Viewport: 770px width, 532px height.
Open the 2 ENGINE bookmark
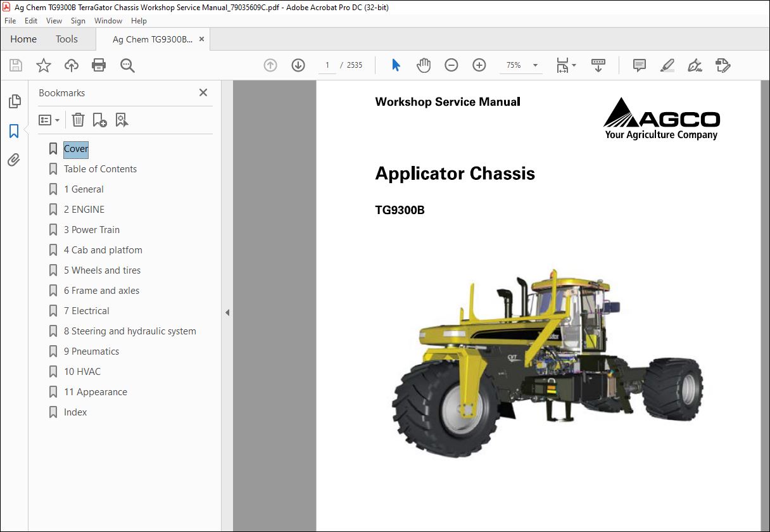[x=84, y=210]
